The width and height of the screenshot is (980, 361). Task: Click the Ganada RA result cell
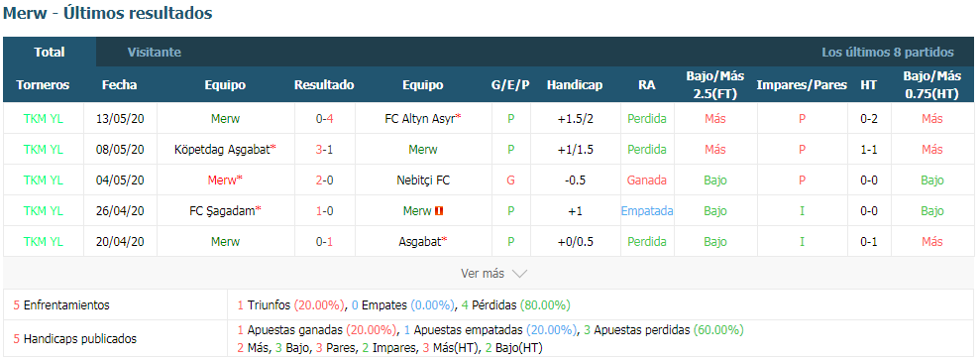tap(647, 180)
